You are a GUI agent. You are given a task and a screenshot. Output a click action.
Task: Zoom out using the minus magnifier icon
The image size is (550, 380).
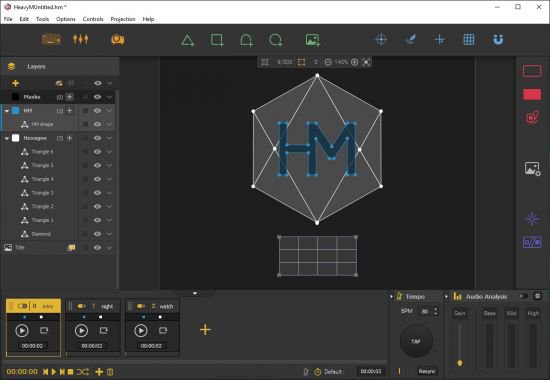[x=328, y=62]
